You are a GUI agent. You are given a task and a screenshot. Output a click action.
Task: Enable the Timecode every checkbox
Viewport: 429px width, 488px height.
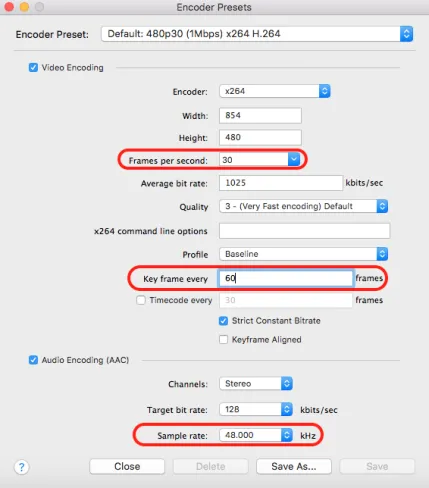click(x=141, y=300)
